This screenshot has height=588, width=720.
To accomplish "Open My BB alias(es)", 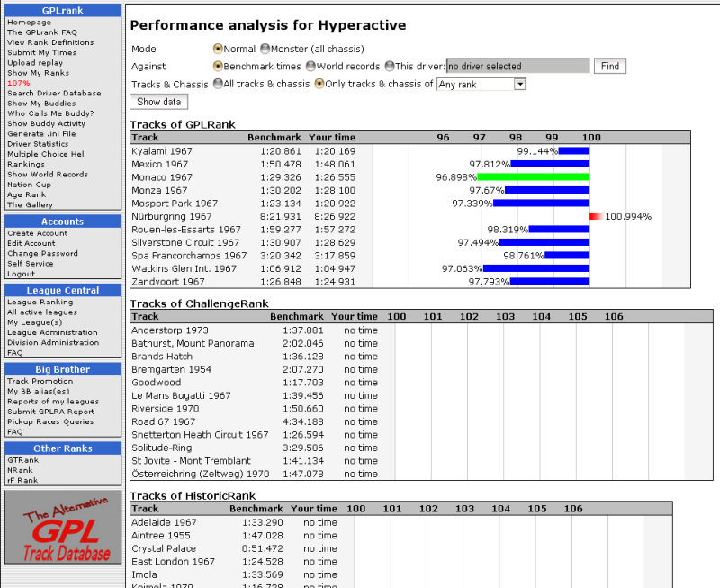I will click(39, 391).
